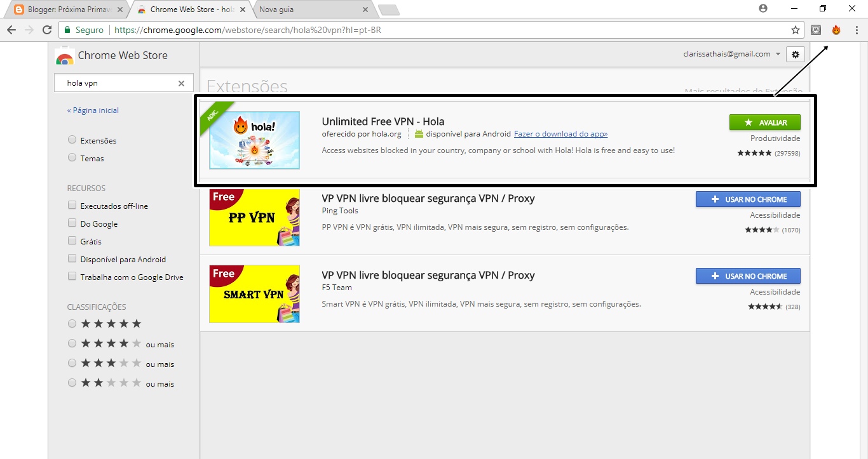
Task: Enable the Do Google checkbox
Action: (72, 223)
